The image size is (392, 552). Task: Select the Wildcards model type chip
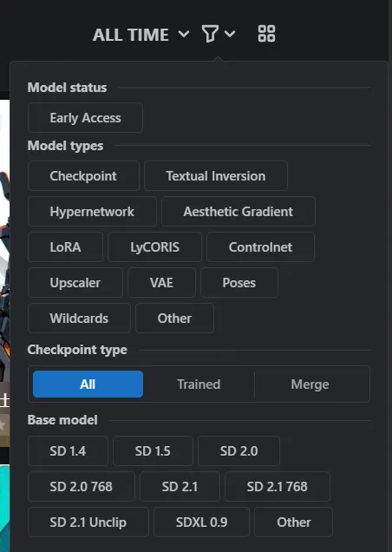tap(79, 319)
